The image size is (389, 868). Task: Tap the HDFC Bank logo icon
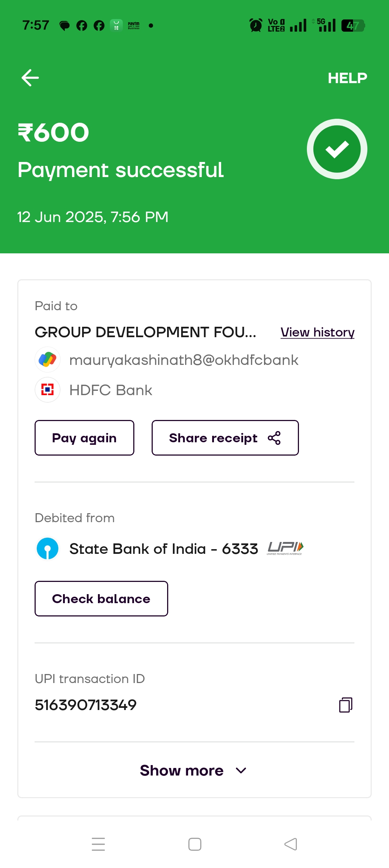48,390
